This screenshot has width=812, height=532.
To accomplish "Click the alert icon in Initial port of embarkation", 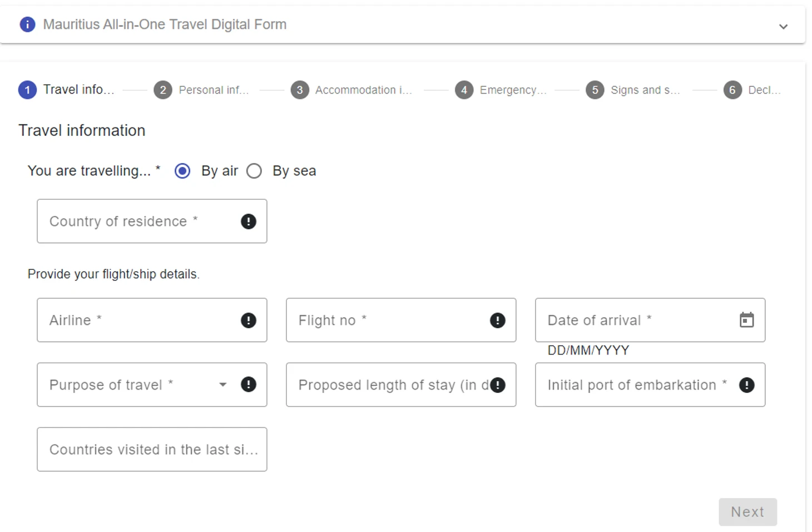I will pos(746,385).
